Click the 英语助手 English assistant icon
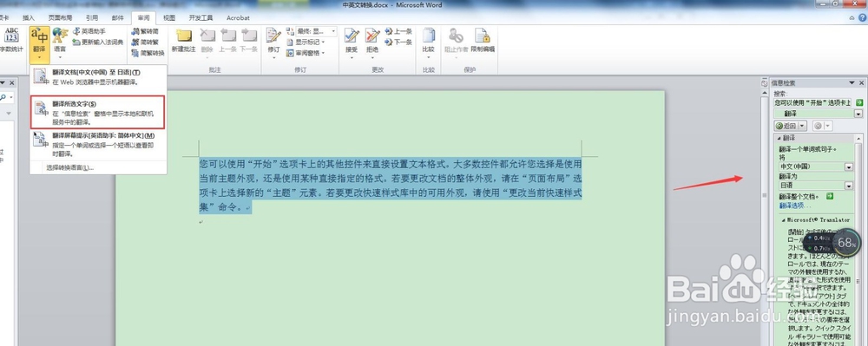 tap(76, 31)
